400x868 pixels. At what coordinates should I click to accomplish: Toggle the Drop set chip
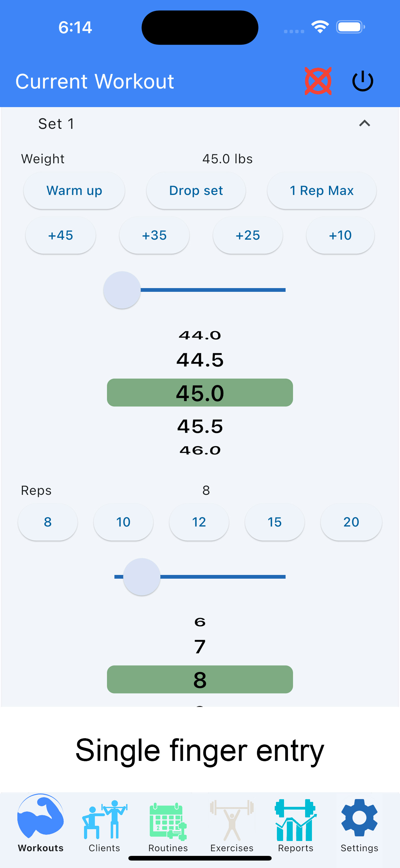[x=196, y=191]
